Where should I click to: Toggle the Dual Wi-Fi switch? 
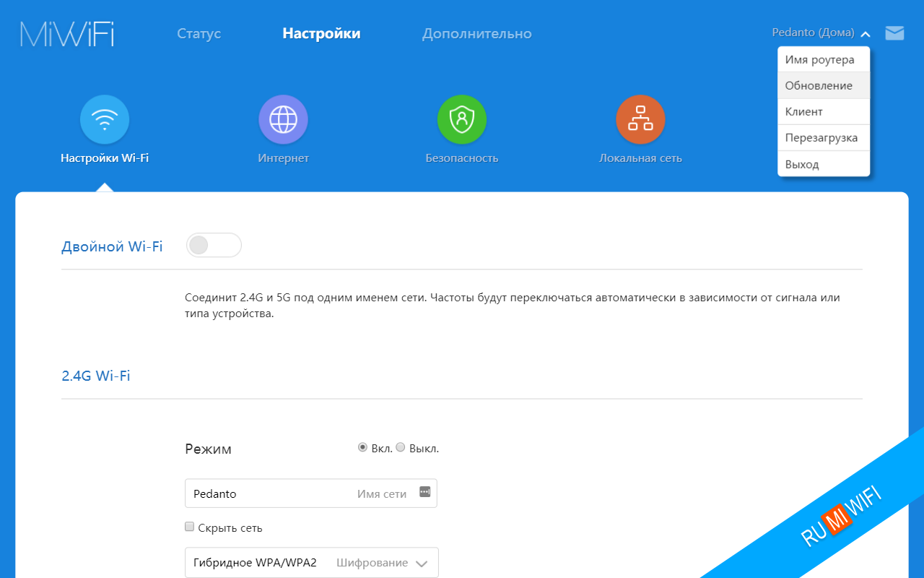point(214,245)
